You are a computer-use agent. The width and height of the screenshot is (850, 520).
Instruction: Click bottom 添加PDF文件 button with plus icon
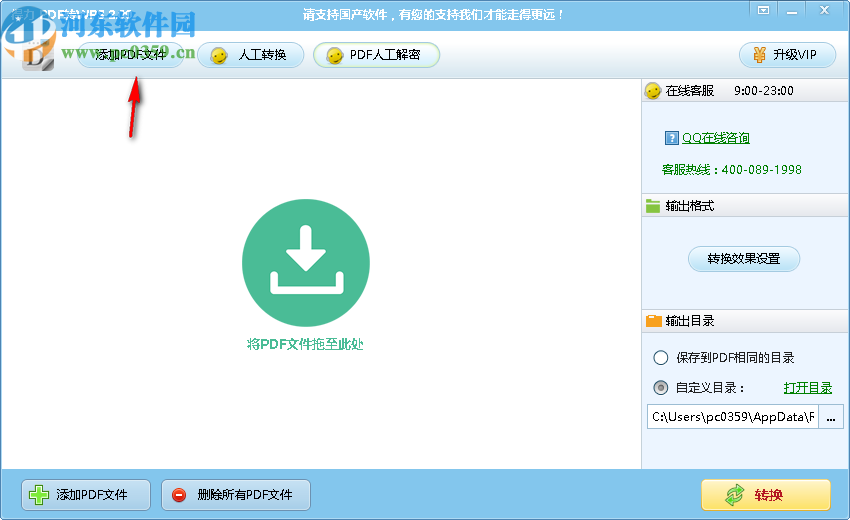click(x=86, y=495)
